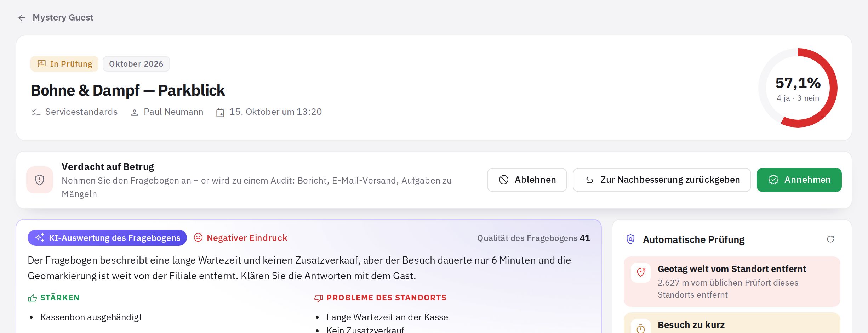Screen dimensions: 868x333
Task: Click the 'Kein Zusatzverkauf' list item
Action: coord(365,329)
